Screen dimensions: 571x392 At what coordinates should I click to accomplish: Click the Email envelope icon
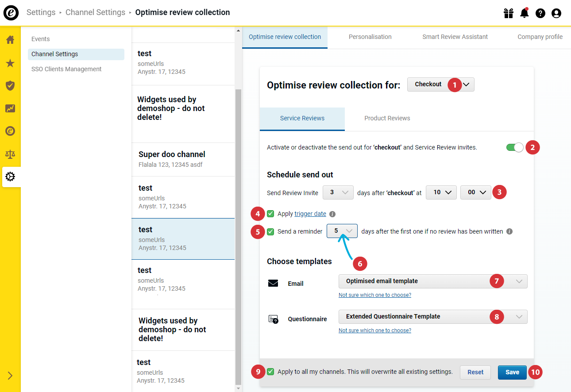click(273, 284)
